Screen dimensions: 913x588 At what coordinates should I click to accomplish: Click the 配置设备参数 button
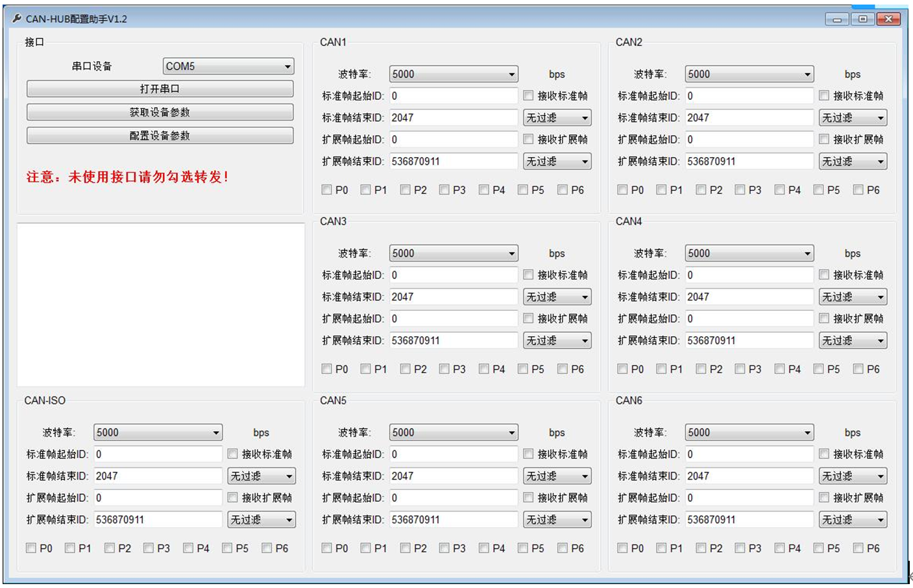click(160, 136)
